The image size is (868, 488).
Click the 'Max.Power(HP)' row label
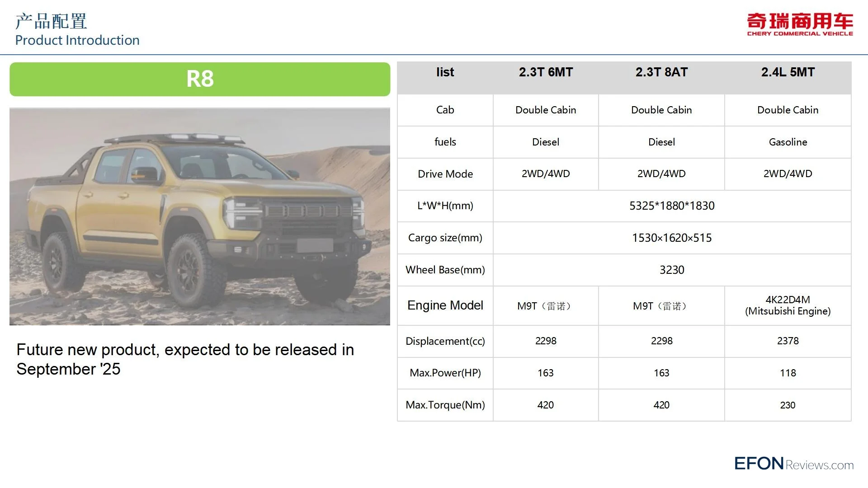[445, 373]
